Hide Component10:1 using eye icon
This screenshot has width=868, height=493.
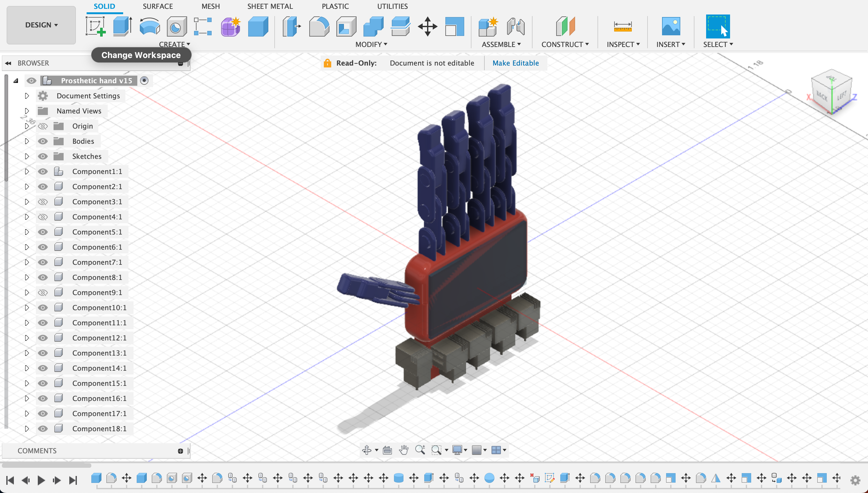(43, 307)
